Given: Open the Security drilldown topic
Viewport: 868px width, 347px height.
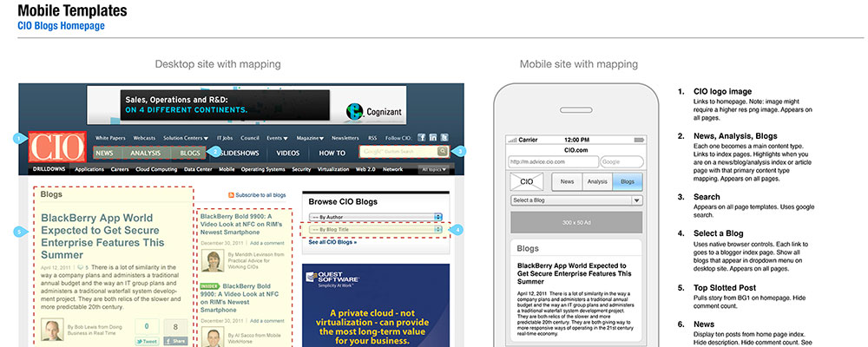Looking at the screenshot, I should tap(301, 169).
